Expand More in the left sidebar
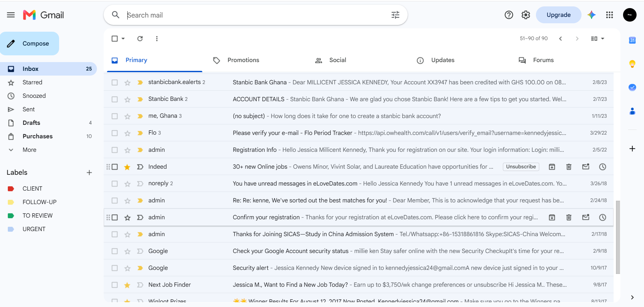This screenshot has width=644, height=307. point(29,150)
